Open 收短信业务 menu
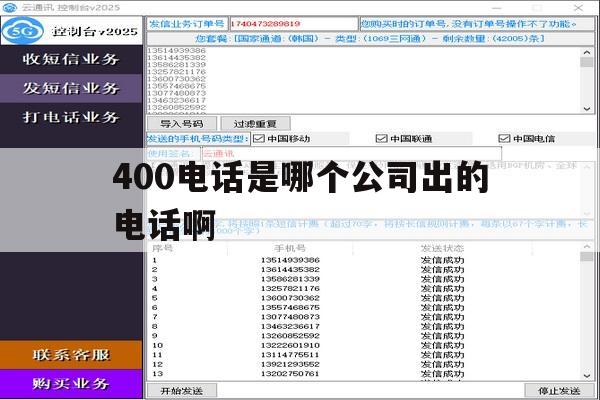The width and height of the screenshot is (600, 400). [x=71, y=59]
